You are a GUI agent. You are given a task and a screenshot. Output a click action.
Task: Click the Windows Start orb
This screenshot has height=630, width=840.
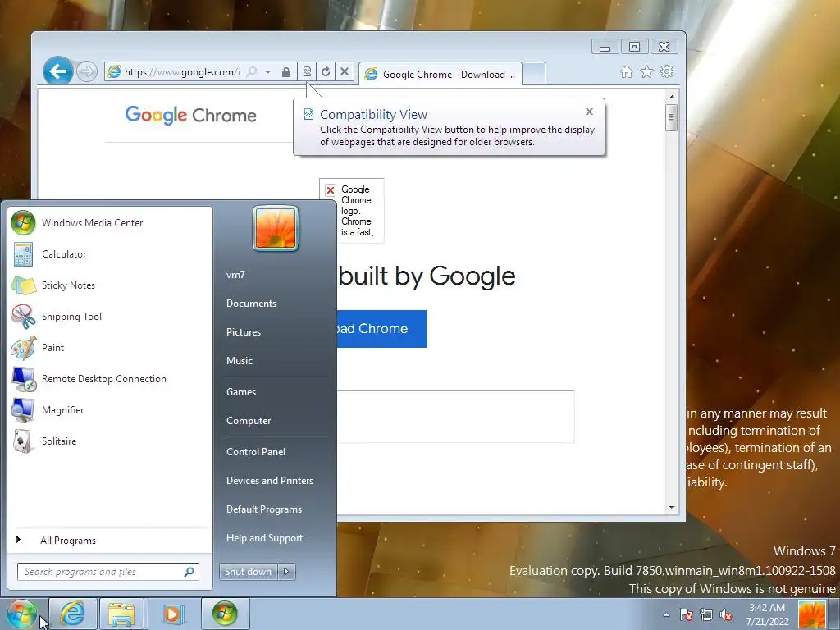point(21,614)
